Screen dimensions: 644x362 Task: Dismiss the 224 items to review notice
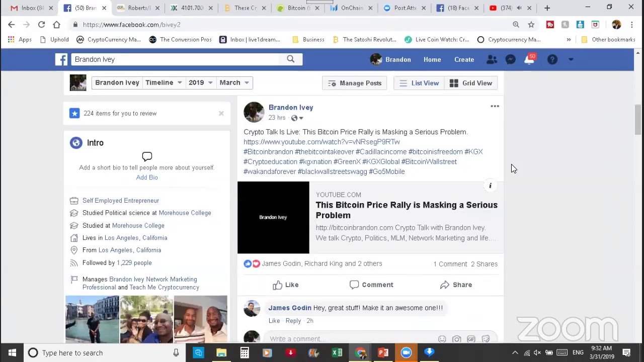[221, 114]
